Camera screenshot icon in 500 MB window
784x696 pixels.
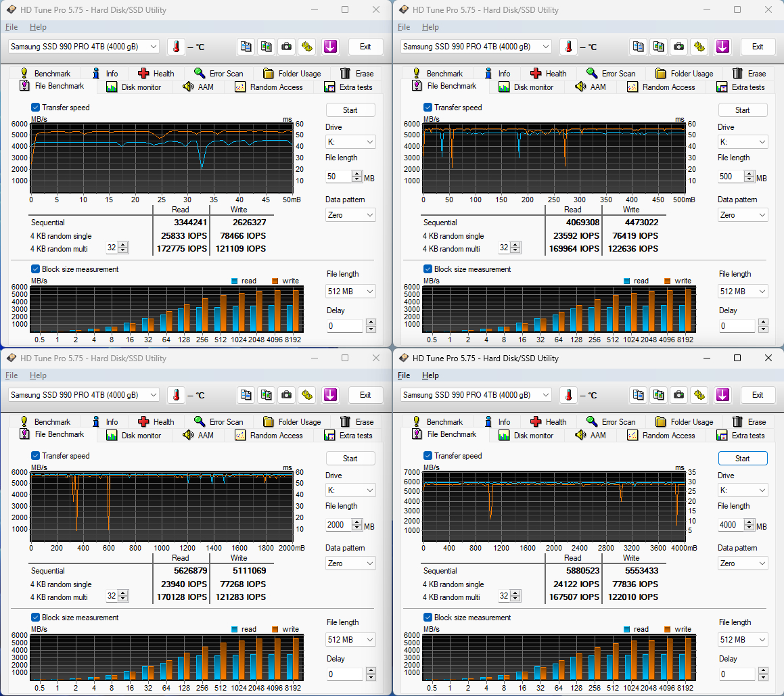(x=679, y=47)
